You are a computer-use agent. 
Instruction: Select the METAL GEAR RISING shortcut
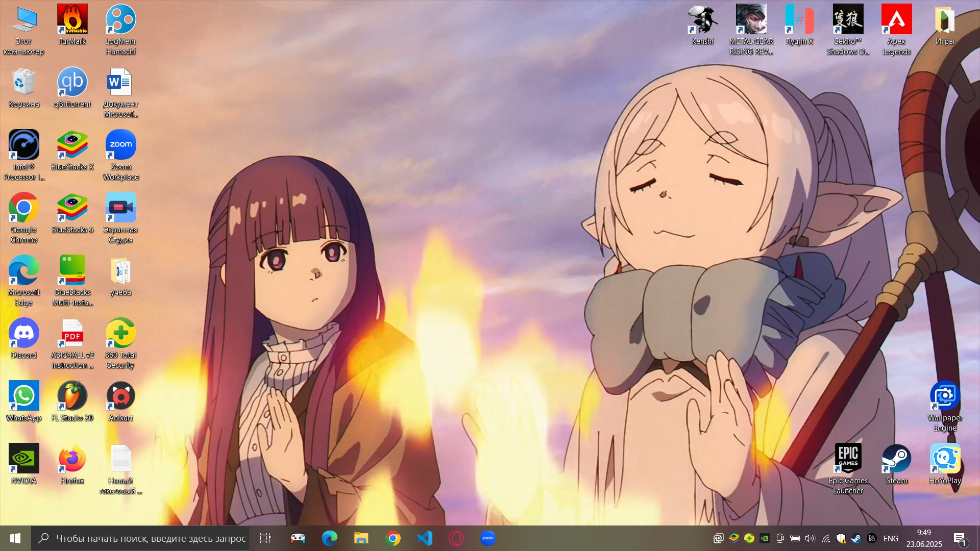click(751, 30)
